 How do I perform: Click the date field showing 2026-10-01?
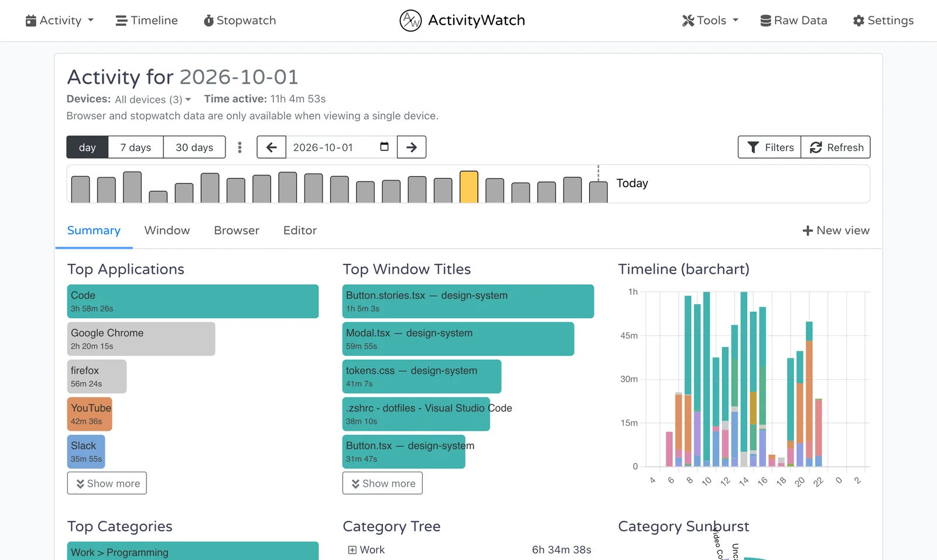click(341, 147)
